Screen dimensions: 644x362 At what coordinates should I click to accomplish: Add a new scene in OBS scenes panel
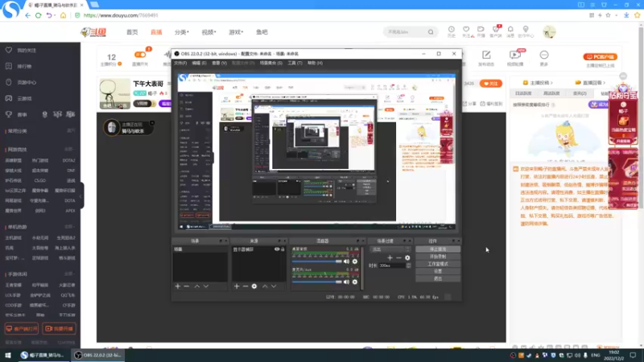tap(177, 286)
